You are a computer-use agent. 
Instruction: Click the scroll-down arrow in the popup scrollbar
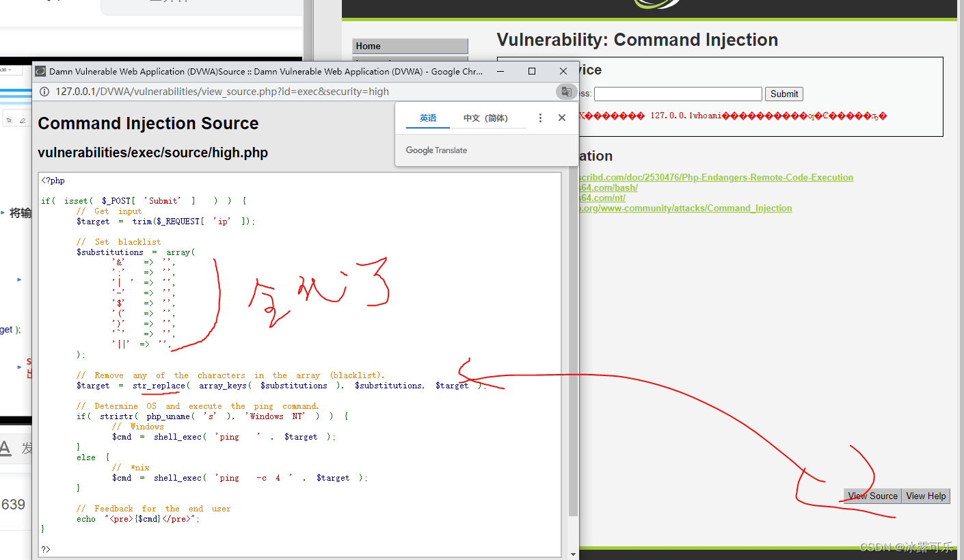[573, 554]
